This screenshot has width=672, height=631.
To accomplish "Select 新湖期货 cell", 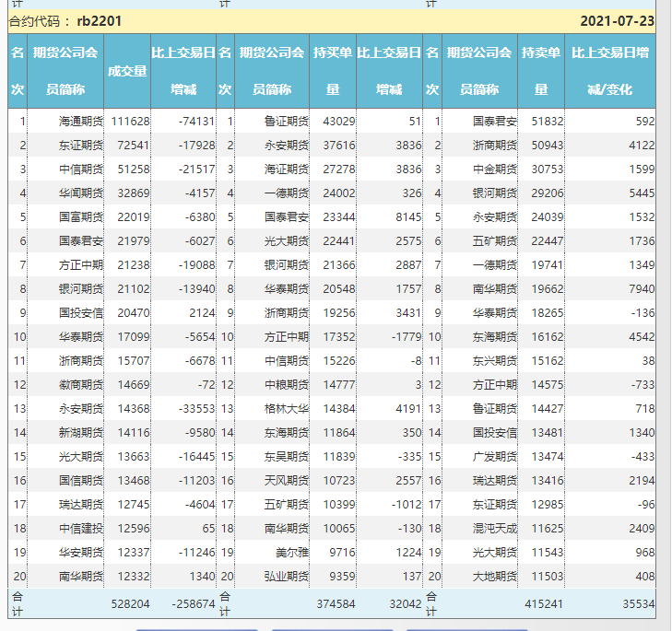I will point(81,433).
